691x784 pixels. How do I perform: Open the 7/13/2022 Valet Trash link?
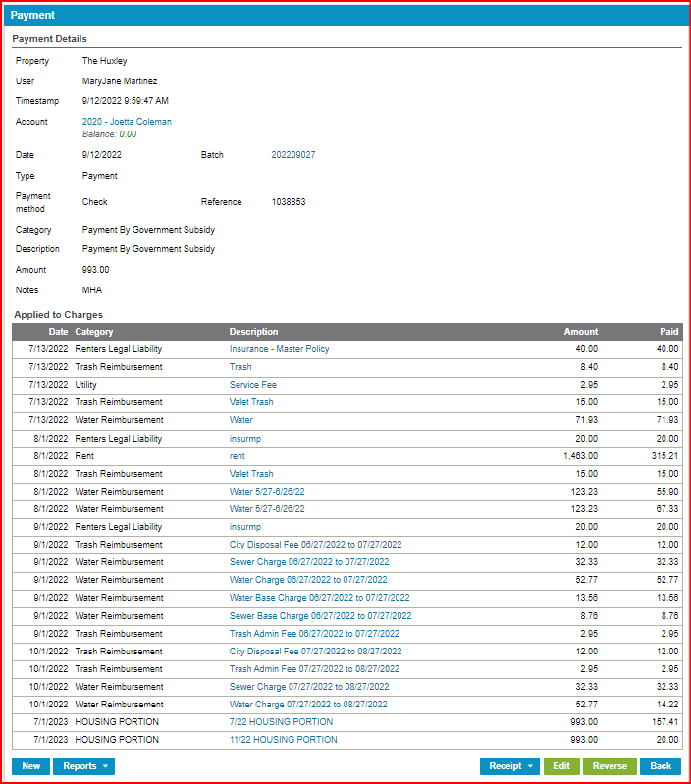click(251, 402)
